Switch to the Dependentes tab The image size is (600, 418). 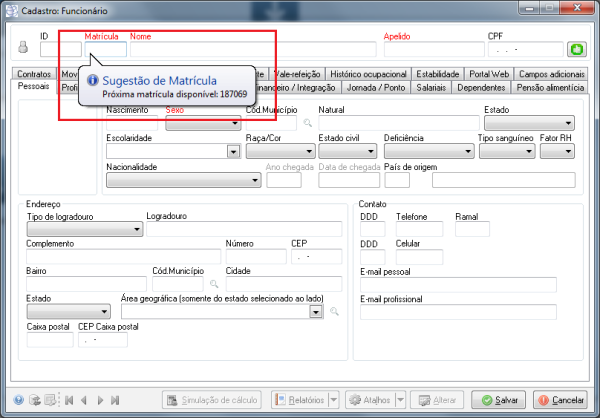pos(479,88)
